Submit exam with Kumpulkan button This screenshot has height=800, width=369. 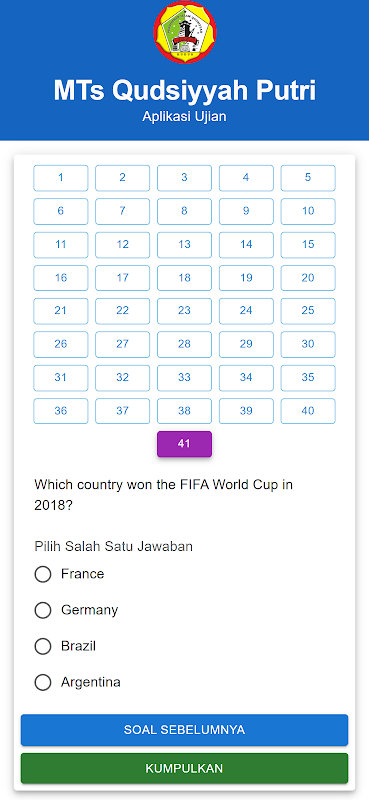tap(184, 768)
